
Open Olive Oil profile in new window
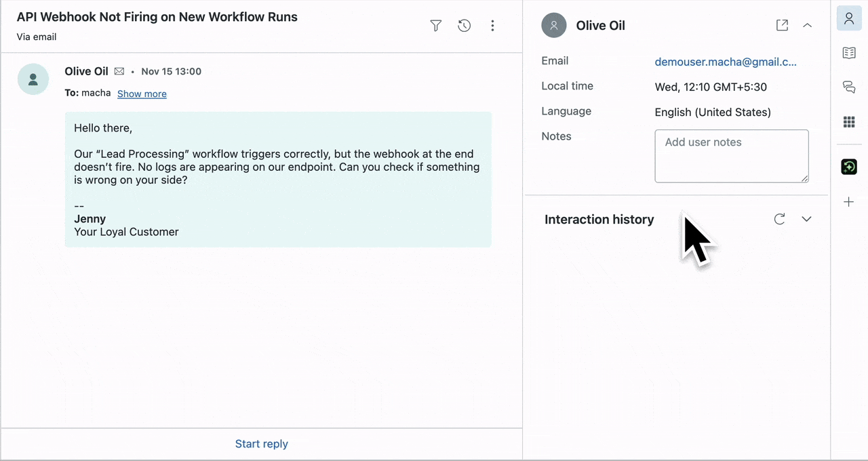pos(782,25)
